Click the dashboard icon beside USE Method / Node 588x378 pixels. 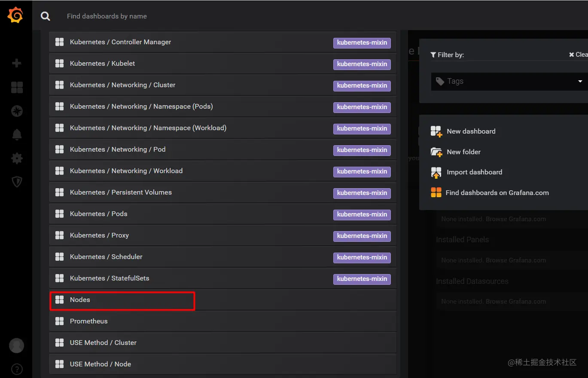(x=60, y=364)
